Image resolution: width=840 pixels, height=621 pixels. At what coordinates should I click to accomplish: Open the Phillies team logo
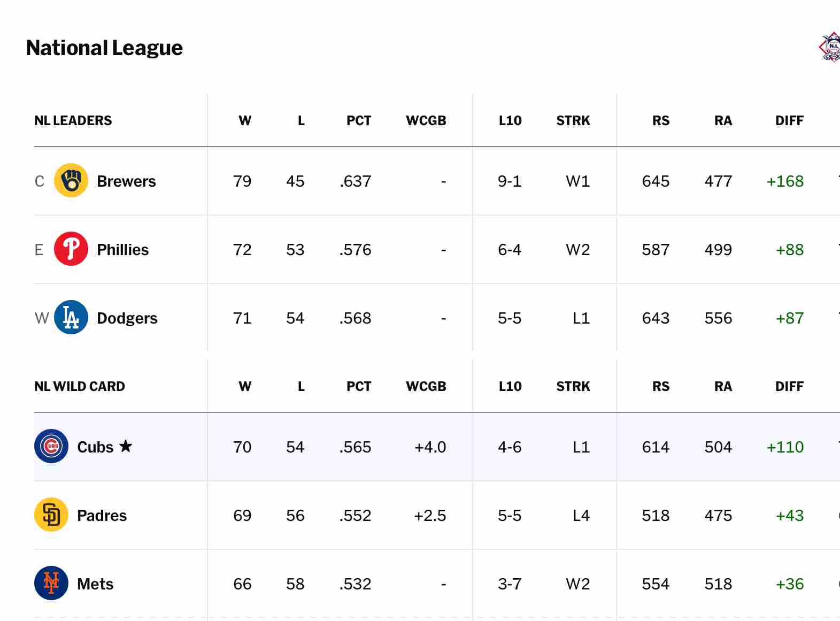[x=71, y=249]
